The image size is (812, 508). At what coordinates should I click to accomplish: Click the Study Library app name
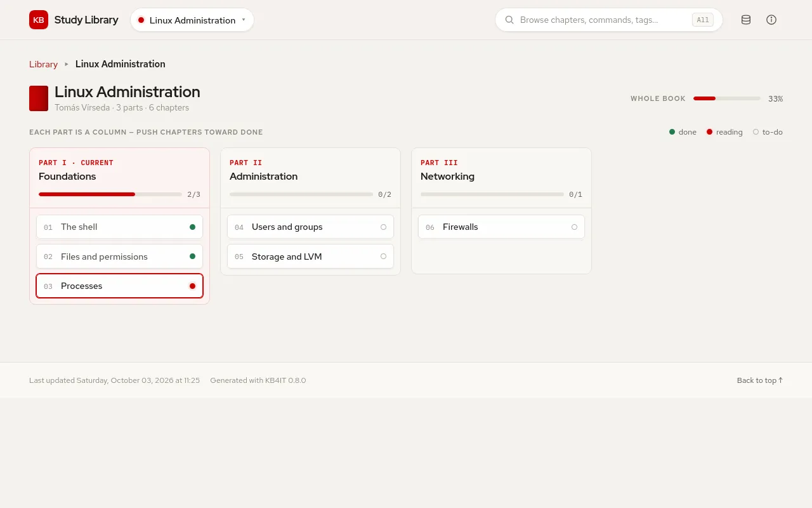click(x=86, y=20)
